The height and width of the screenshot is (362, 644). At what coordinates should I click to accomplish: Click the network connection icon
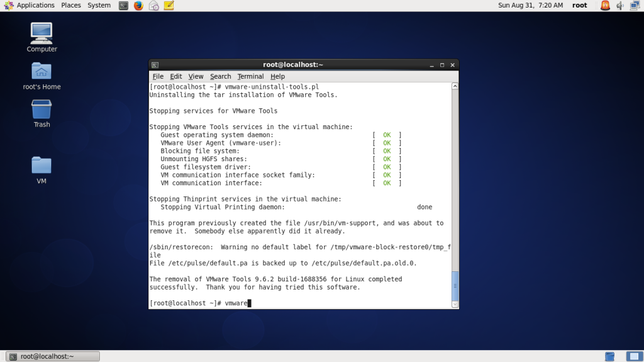click(x=635, y=5)
